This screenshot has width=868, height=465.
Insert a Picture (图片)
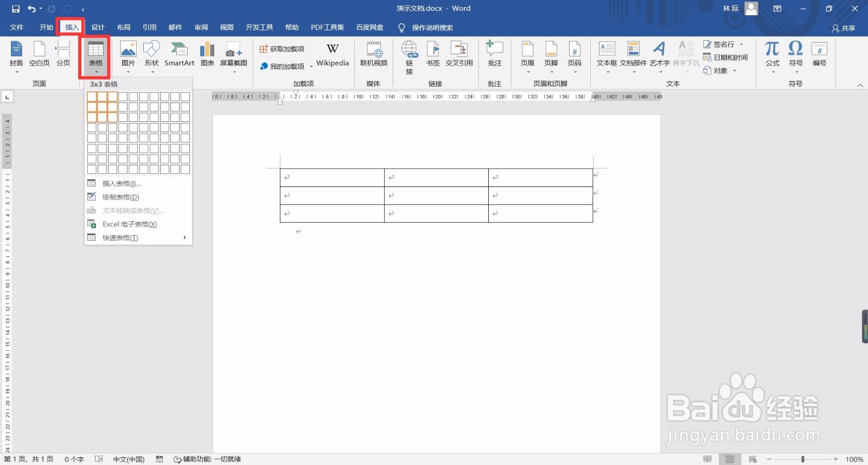pos(128,56)
